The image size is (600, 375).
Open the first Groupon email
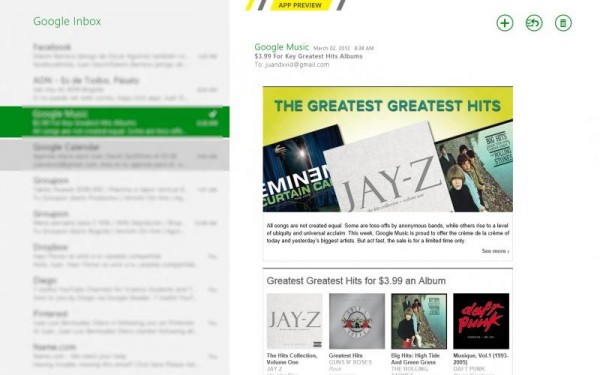coord(115,189)
